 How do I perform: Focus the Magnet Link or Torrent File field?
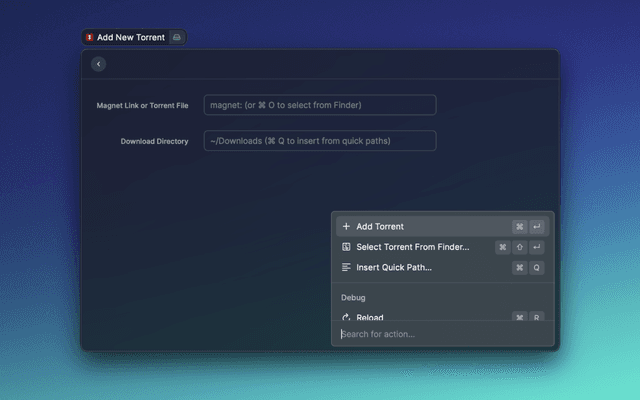pyautogui.click(x=320, y=105)
